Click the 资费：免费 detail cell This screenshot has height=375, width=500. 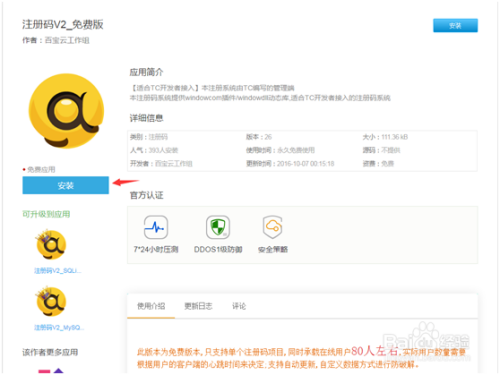pos(378,164)
